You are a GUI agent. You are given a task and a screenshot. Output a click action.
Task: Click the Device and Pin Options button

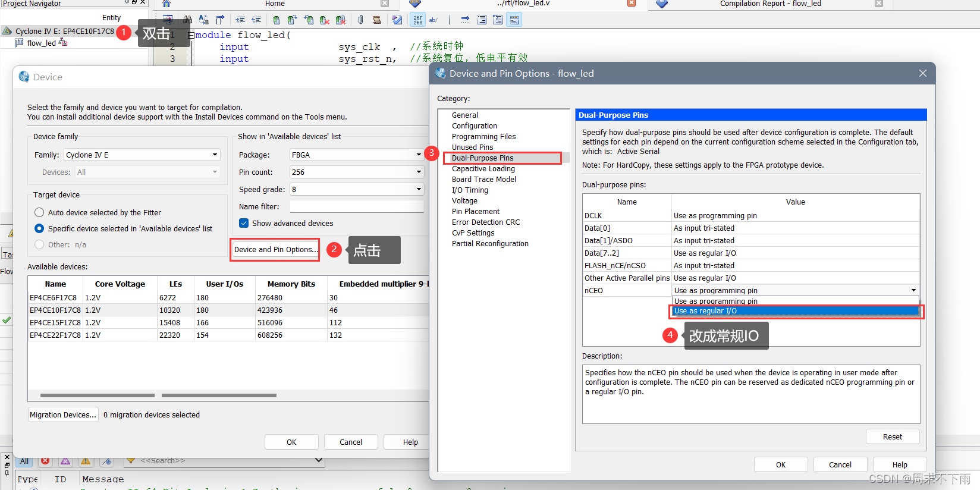[275, 250]
